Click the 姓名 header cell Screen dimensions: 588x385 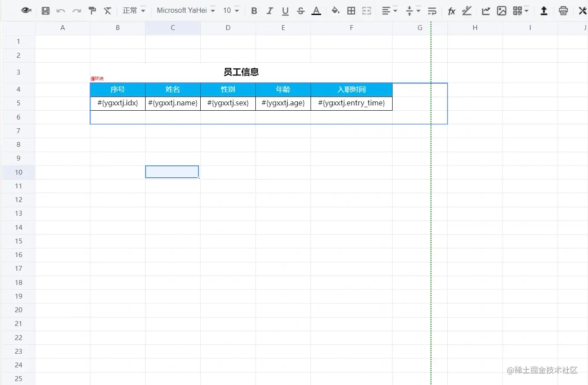point(173,90)
